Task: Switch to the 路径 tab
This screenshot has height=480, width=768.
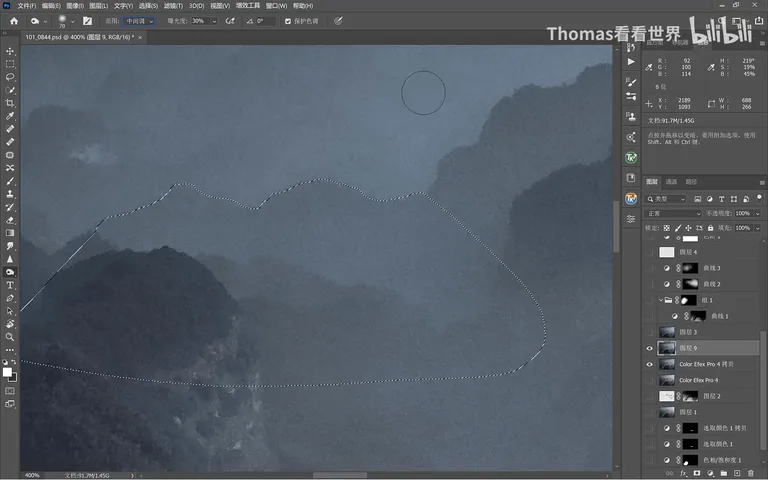Action: point(691,182)
